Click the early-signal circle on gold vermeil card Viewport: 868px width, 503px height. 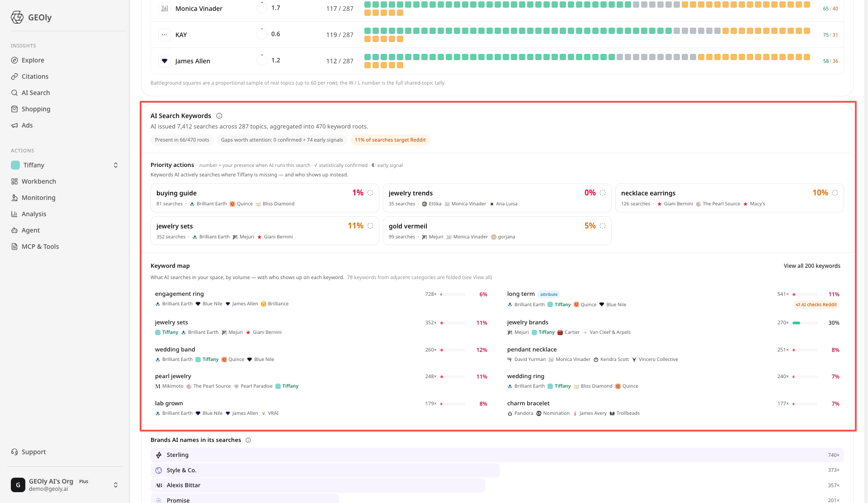(603, 226)
